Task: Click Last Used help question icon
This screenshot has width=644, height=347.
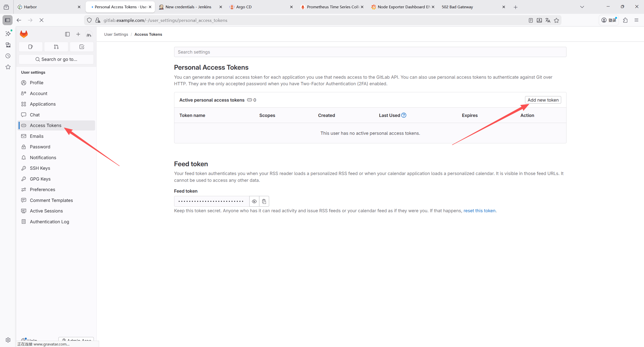Action: click(404, 115)
